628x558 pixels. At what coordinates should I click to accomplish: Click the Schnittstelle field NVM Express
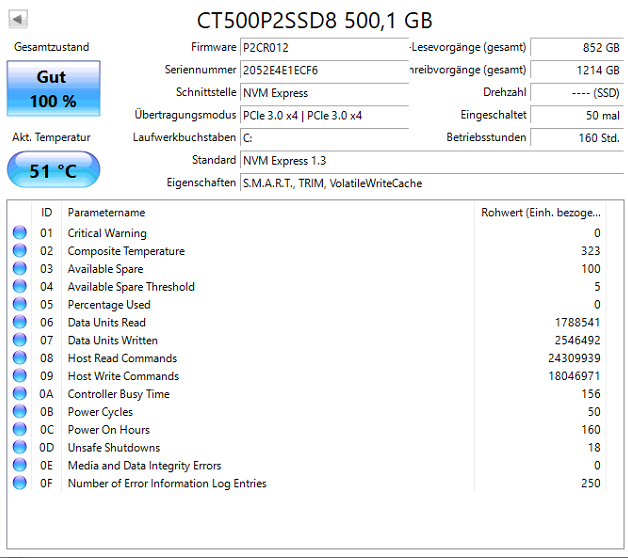324,93
